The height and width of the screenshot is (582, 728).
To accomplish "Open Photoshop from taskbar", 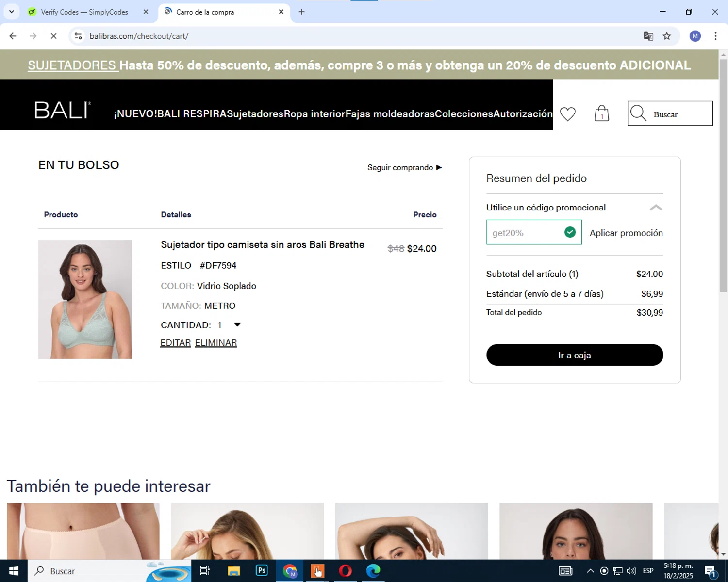I will (x=262, y=571).
